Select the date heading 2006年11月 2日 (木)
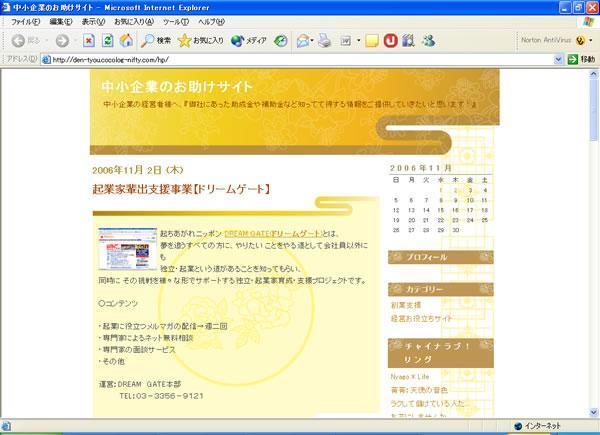 (x=138, y=170)
